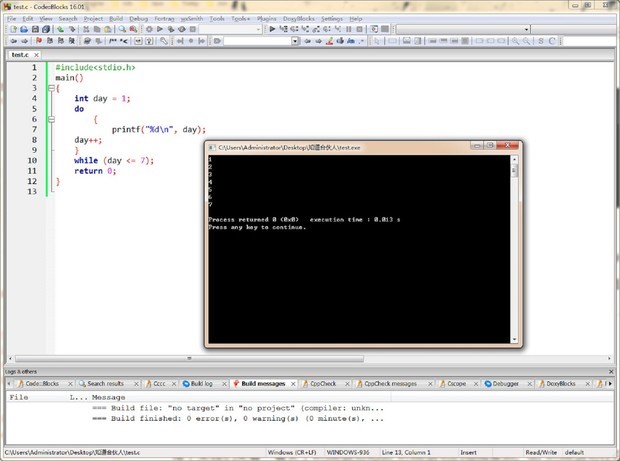Open the search text dropdown arrow

tap(295, 41)
